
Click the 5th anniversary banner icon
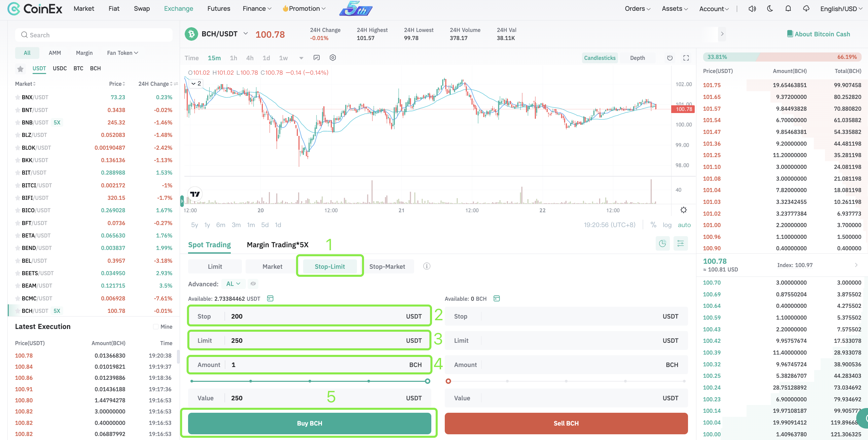point(356,9)
